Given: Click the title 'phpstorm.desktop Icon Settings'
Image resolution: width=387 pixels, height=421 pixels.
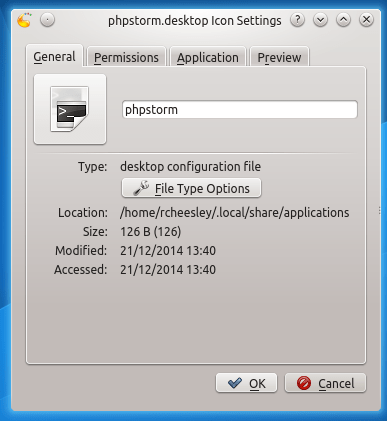Looking at the screenshot, I should point(195,21).
